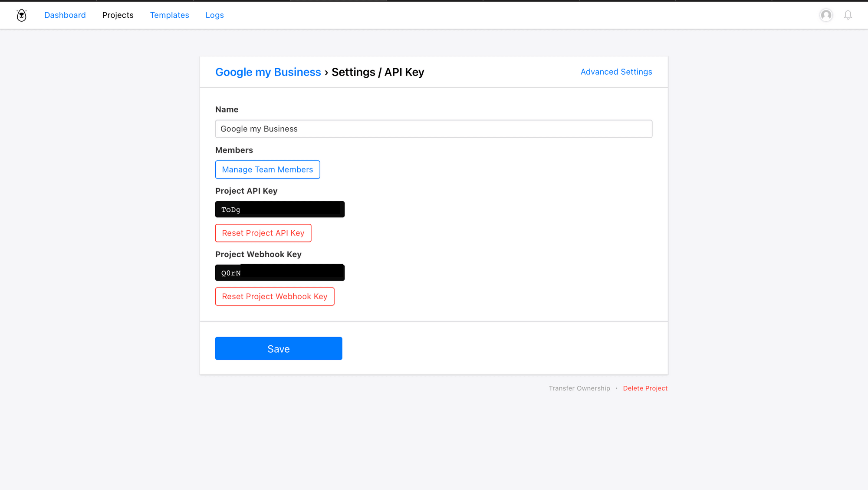Click the 'Settings / API Key' heading text
This screenshot has height=490, width=868.
pos(378,72)
